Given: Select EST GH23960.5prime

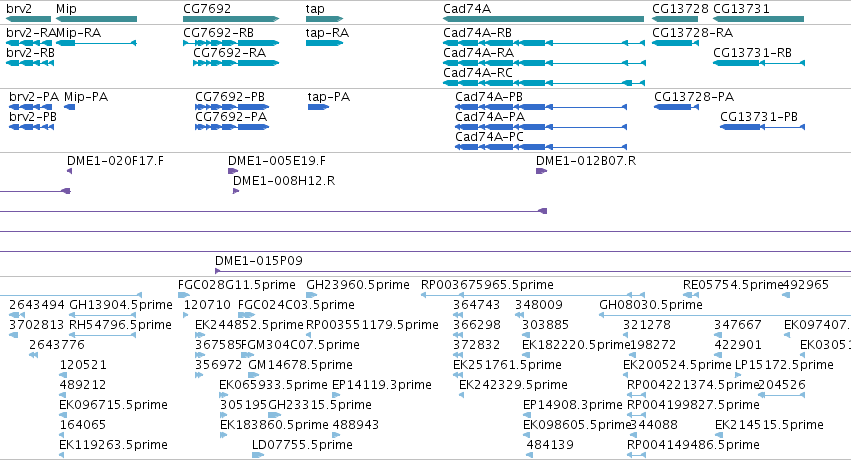Looking at the screenshot, I should click(x=313, y=295).
